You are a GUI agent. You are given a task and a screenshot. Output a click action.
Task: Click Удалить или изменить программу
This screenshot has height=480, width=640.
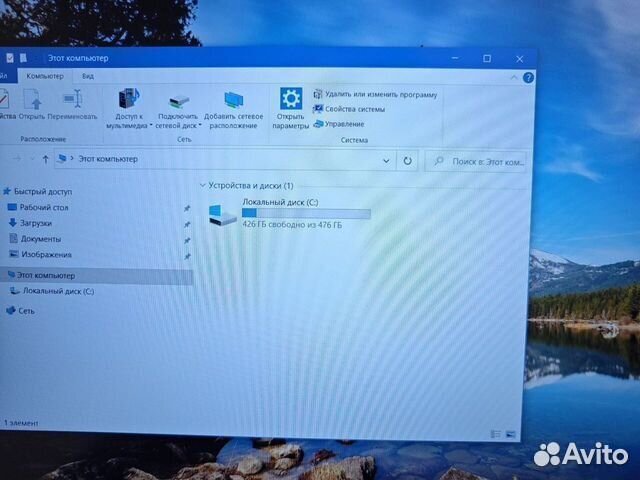point(375,95)
